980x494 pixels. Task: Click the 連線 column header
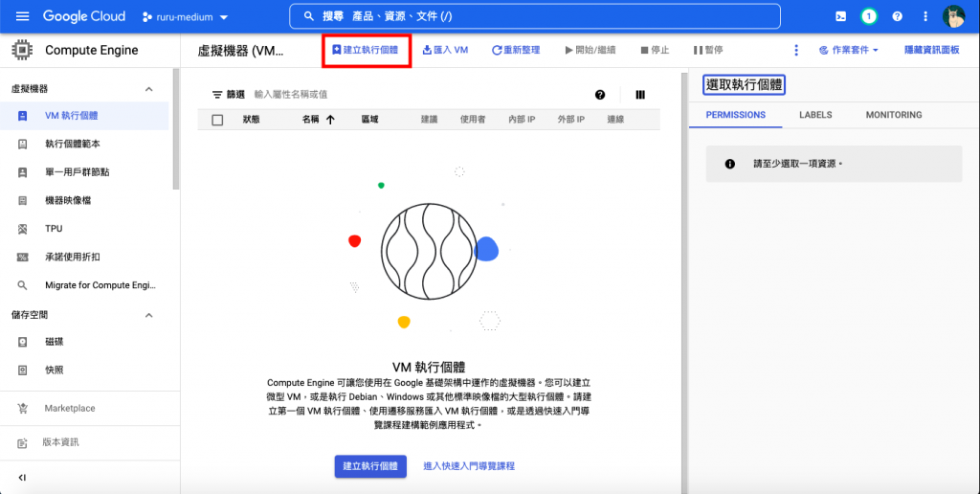click(615, 120)
